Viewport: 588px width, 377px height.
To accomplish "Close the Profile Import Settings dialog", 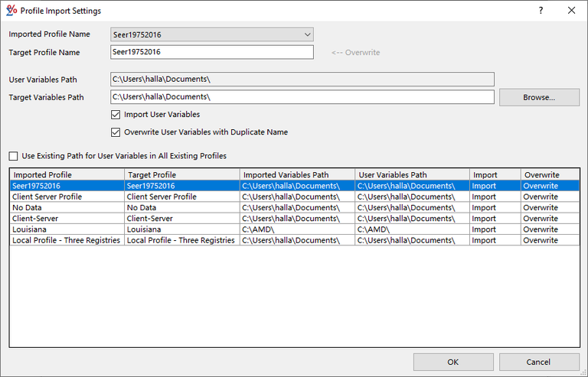I will (571, 11).
